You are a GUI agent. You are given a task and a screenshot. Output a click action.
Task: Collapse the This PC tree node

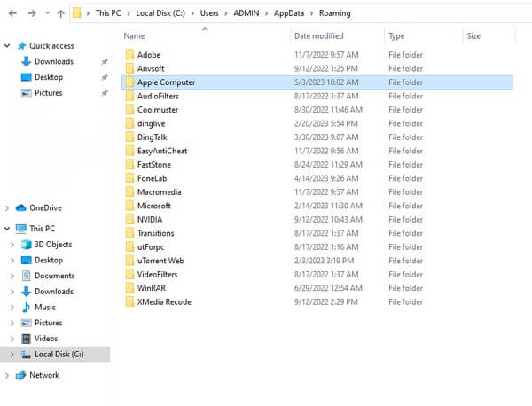pos(7,229)
